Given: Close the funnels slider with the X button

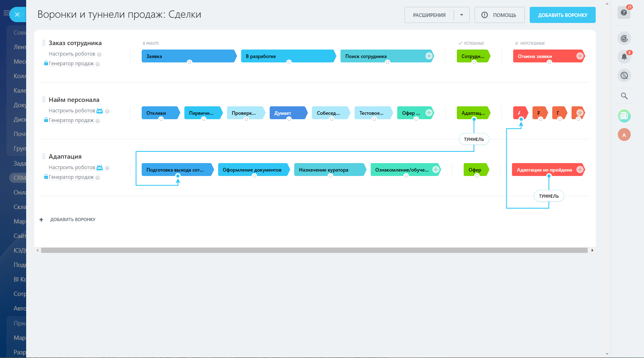Looking at the screenshot, I should 17,14.
